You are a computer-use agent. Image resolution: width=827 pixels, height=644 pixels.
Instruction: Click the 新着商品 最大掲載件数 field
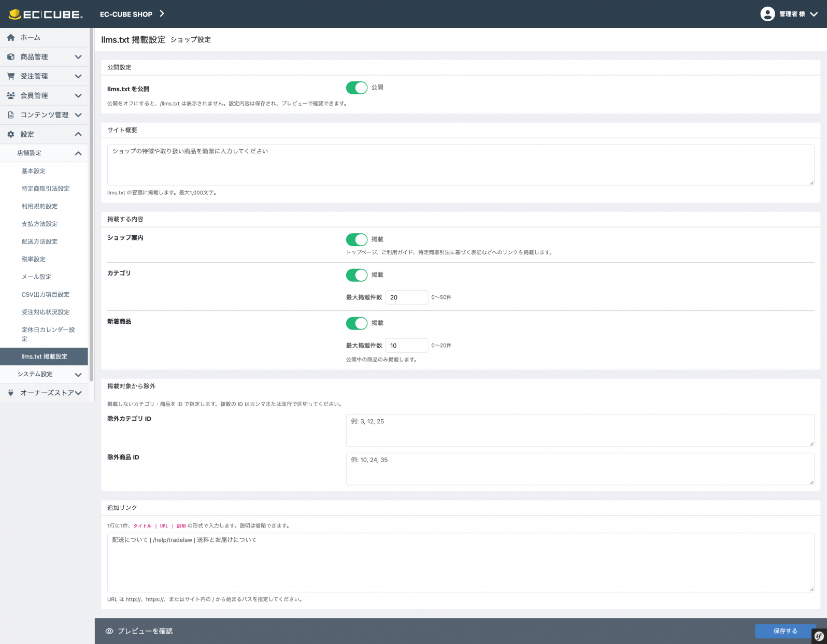[407, 346]
